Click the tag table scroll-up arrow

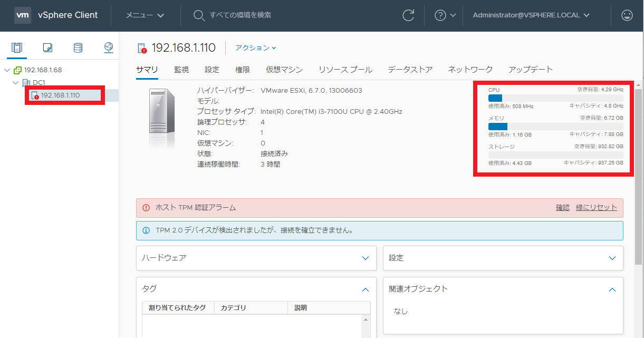[x=366, y=320]
